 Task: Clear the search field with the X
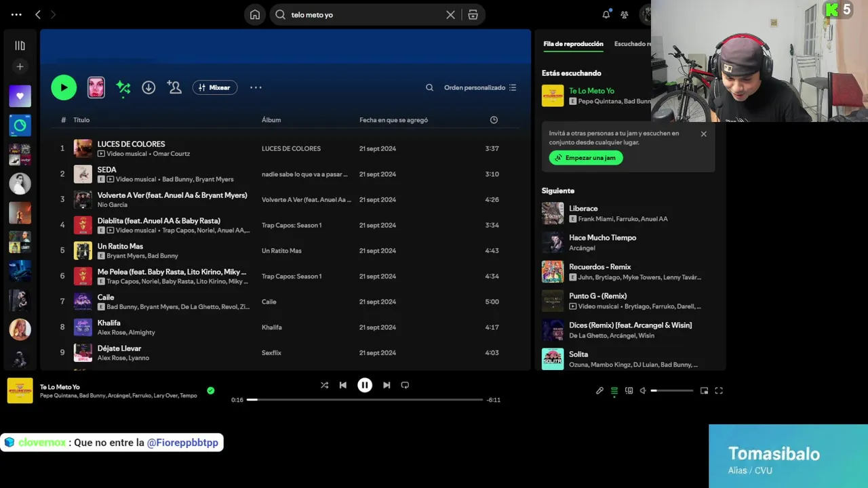tap(450, 14)
